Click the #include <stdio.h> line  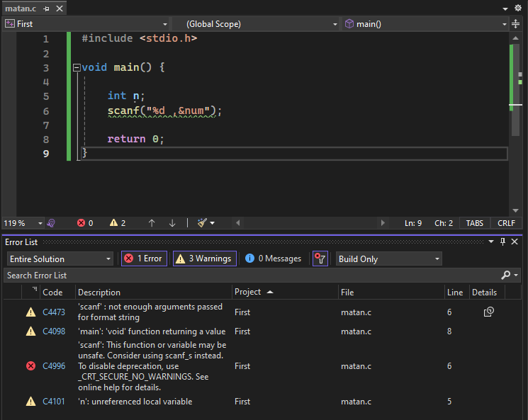point(140,38)
